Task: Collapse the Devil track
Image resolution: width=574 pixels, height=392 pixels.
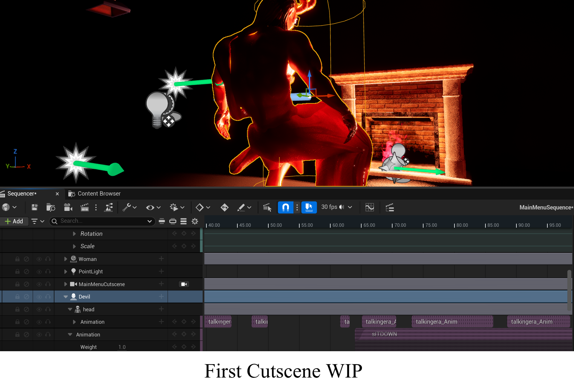Action: [66, 297]
